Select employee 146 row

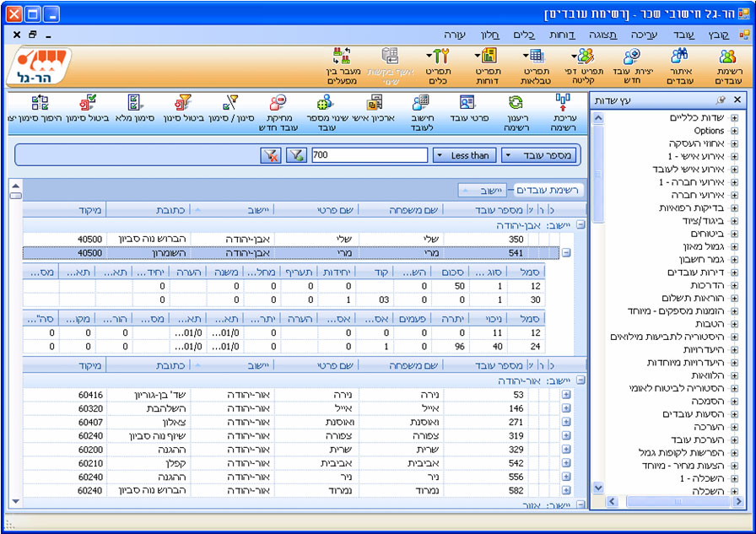pos(291,408)
